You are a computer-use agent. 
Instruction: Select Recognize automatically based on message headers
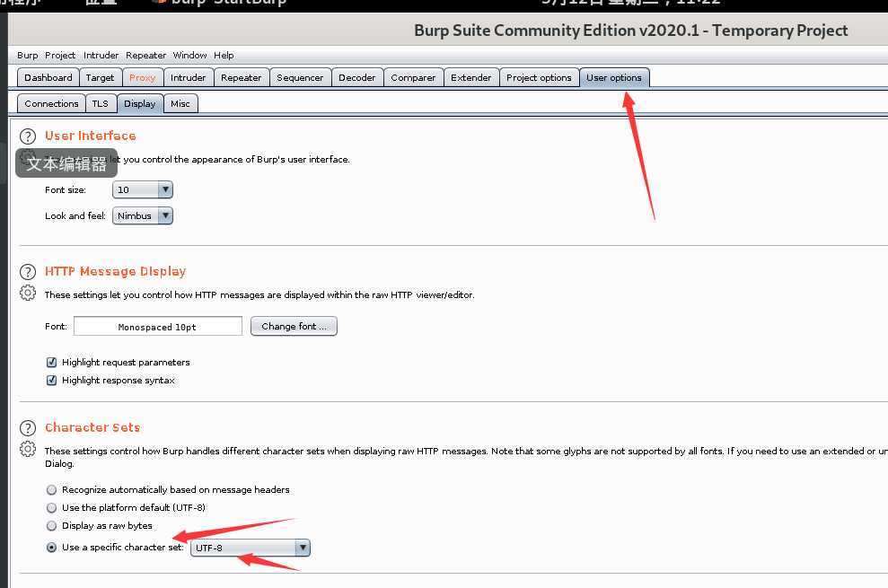point(51,489)
